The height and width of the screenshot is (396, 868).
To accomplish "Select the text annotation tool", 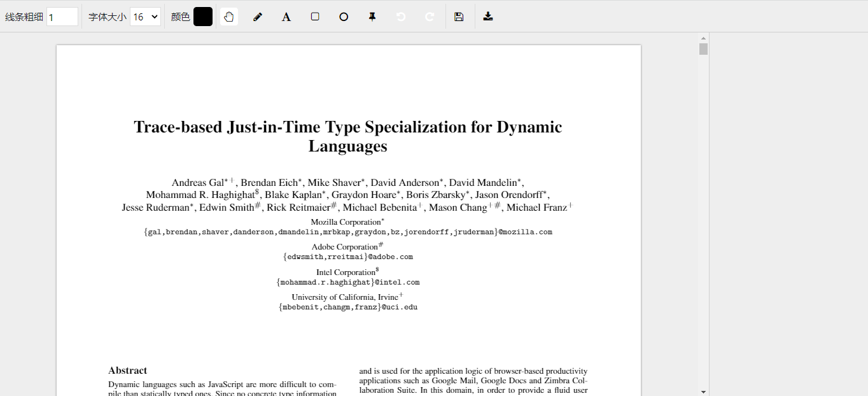I will tap(286, 17).
